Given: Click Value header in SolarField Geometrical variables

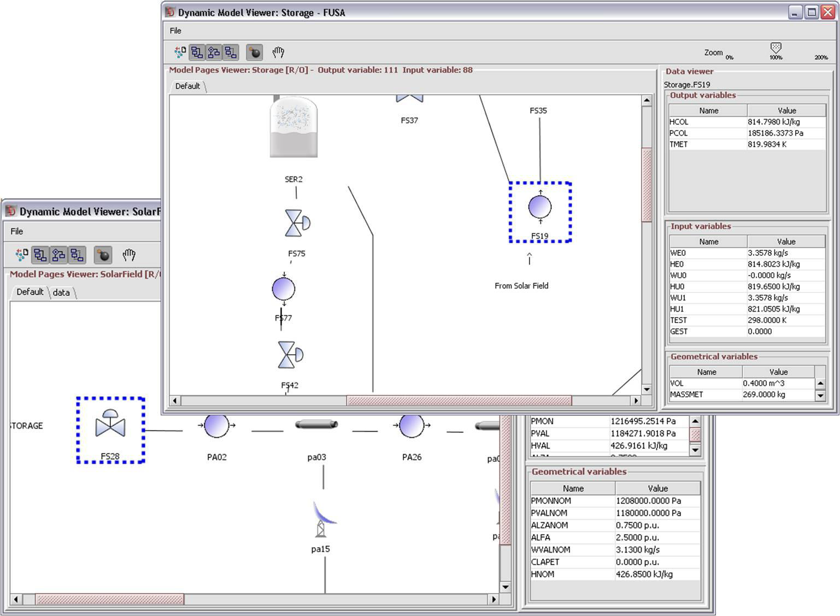Looking at the screenshot, I should [x=658, y=489].
